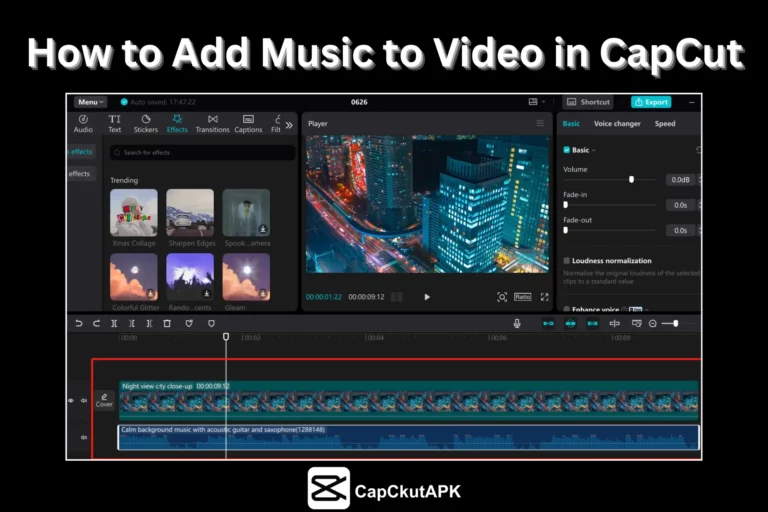Viewport: 768px width, 512px height.
Task: Enable Loudness normalization checkbox
Action: (567, 261)
